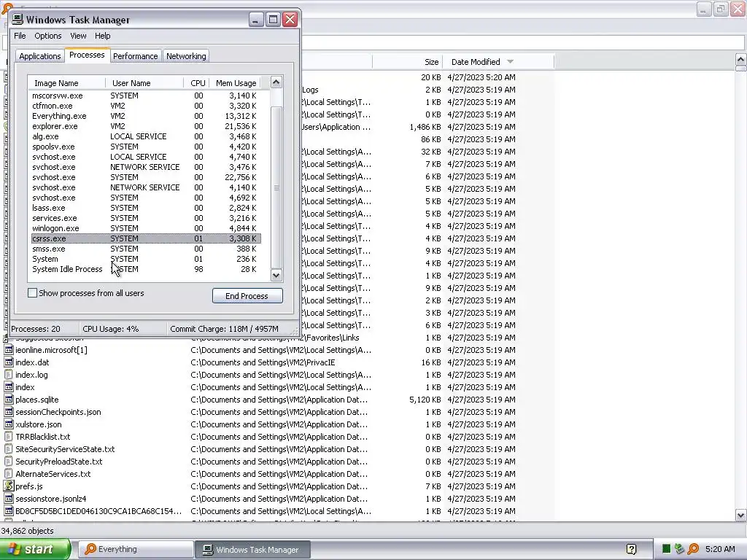
Task: Click the SiteSecurityServiceState.txt file icon
Action: [x=9, y=449]
